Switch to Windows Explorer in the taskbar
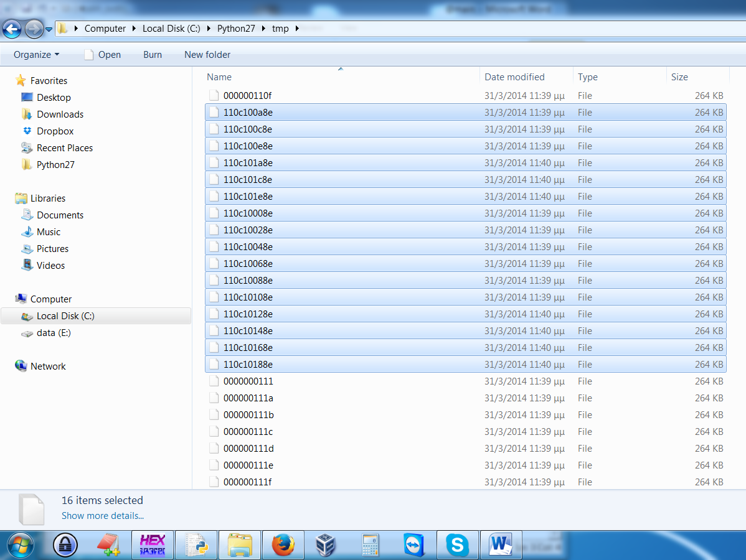746x560 pixels. (240, 545)
